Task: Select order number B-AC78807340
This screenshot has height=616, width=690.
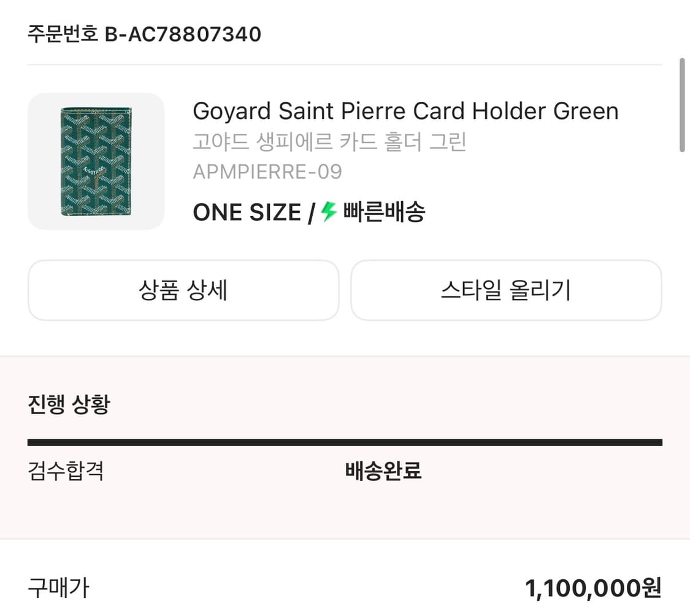Action: point(183,34)
